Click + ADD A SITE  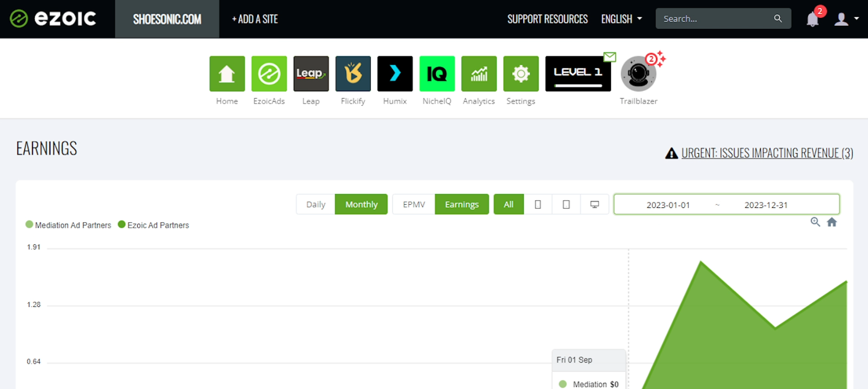255,19
